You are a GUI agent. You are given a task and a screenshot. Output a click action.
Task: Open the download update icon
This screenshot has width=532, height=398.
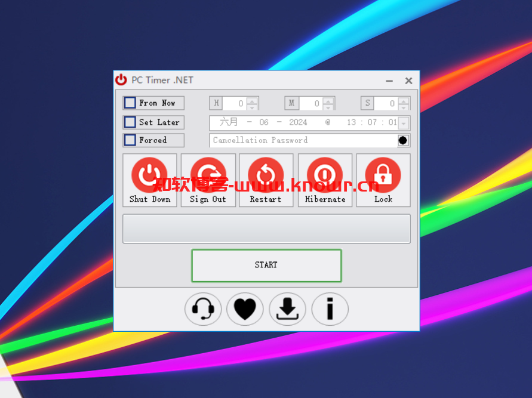tap(287, 309)
